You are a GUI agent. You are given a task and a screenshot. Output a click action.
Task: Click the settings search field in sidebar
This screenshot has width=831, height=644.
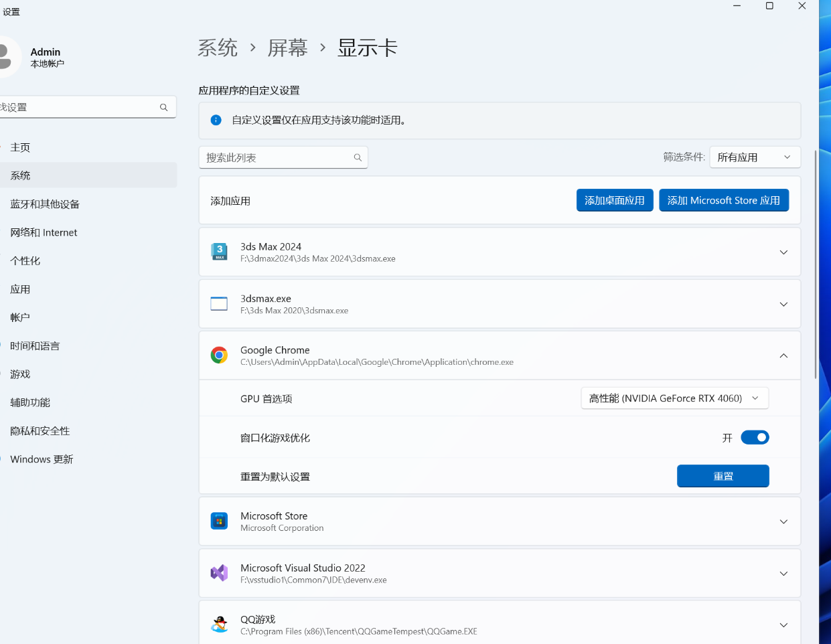point(87,107)
